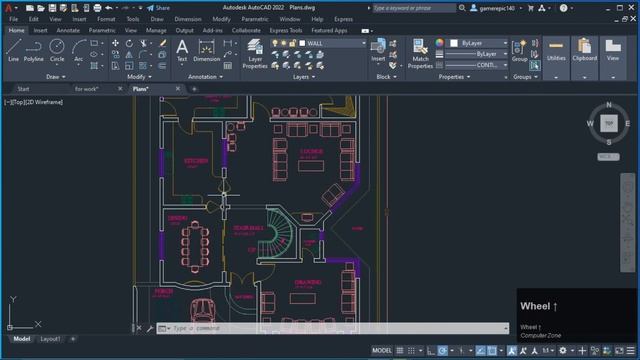Click the Erase tool icon
The height and width of the screenshot is (360, 640).
coord(162,43)
